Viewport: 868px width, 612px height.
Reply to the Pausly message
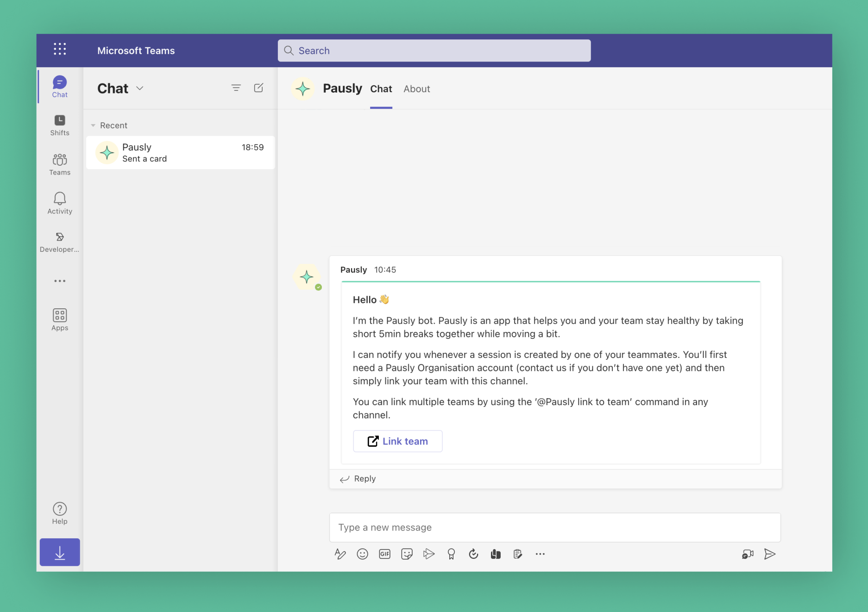(358, 479)
